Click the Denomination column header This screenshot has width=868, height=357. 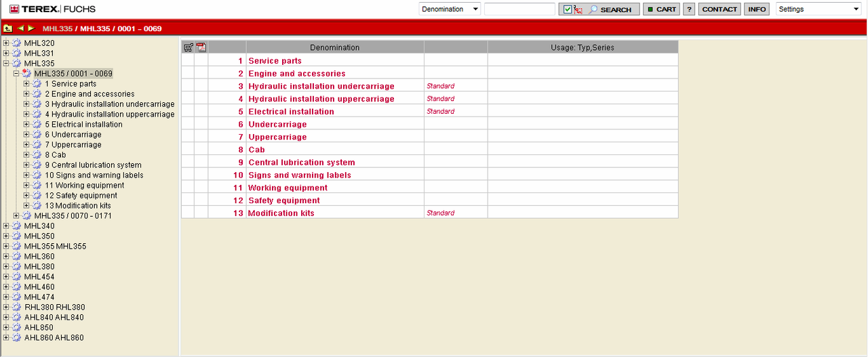coord(335,47)
